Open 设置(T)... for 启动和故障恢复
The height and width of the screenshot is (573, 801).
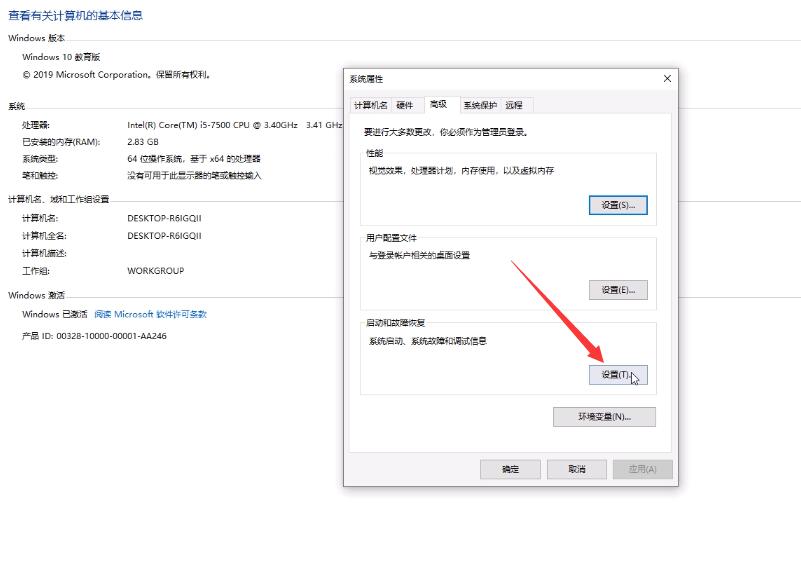(618, 375)
